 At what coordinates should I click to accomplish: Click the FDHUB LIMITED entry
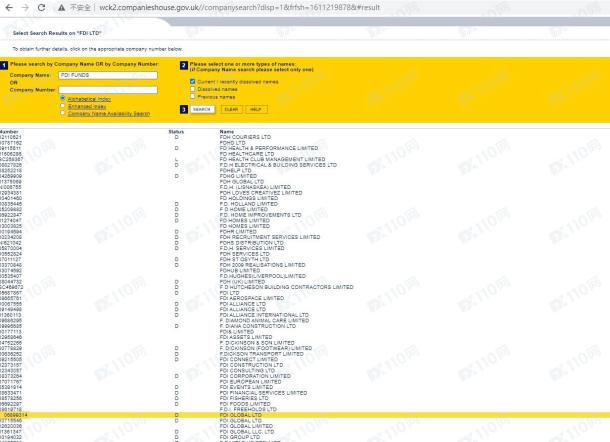[240, 270]
